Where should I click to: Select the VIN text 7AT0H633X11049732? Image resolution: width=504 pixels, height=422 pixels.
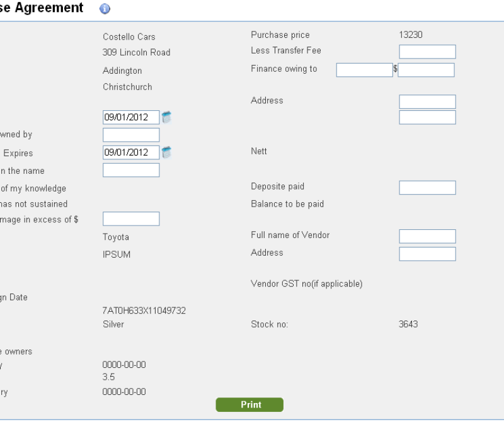[x=144, y=311]
